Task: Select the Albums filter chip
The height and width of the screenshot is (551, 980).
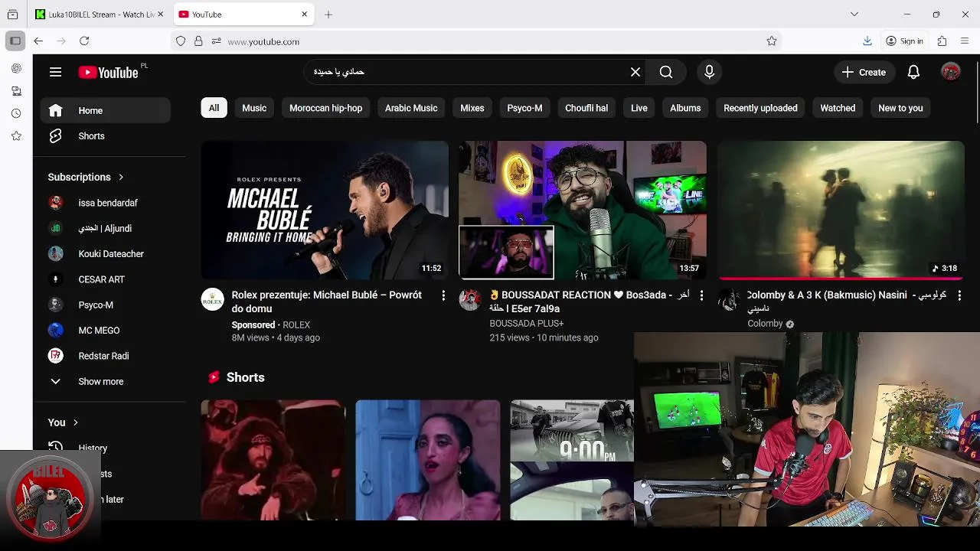Action: coord(685,108)
